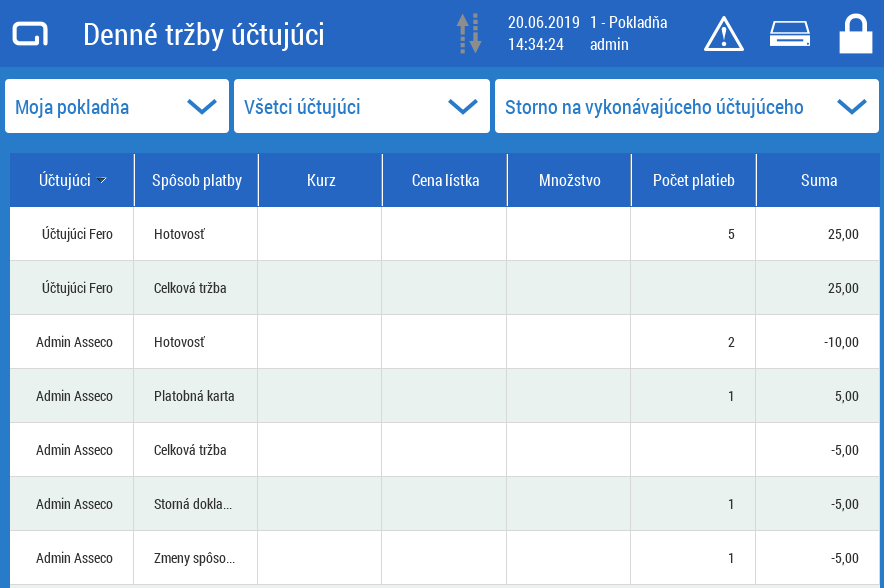884x588 pixels.
Task: Click sort arrow next to Účtujúci header
Action: point(102,181)
